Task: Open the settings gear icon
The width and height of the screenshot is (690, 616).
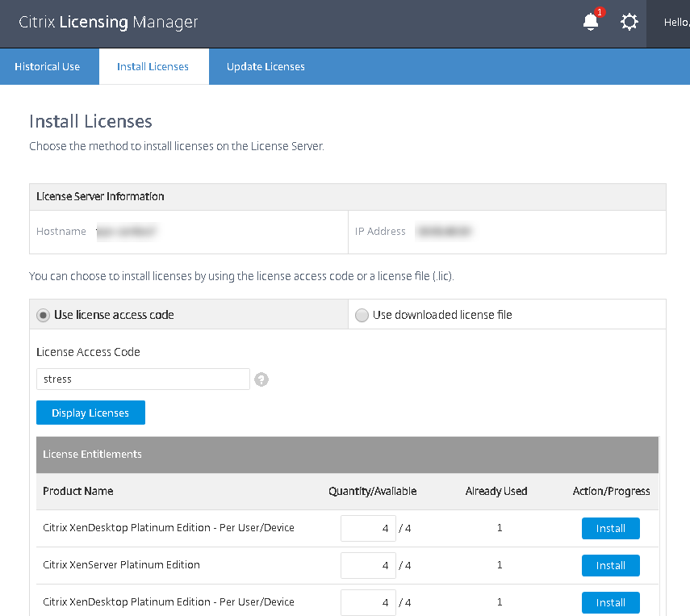Action: pos(629,23)
